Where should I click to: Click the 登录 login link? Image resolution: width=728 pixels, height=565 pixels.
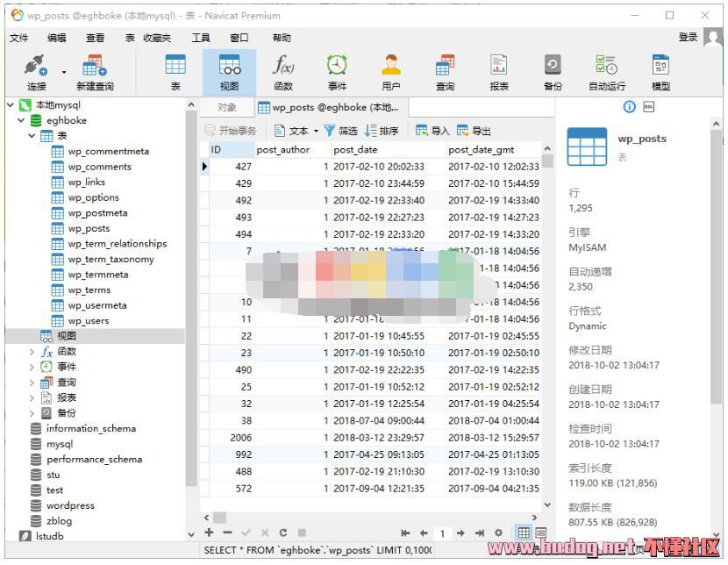click(x=688, y=37)
